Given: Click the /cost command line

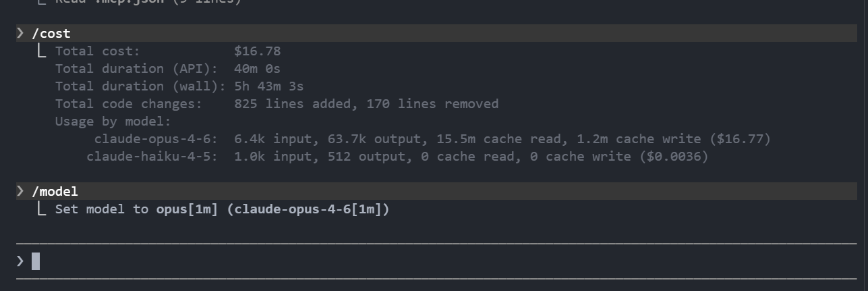Looking at the screenshot, I should [x=436, y=33].
